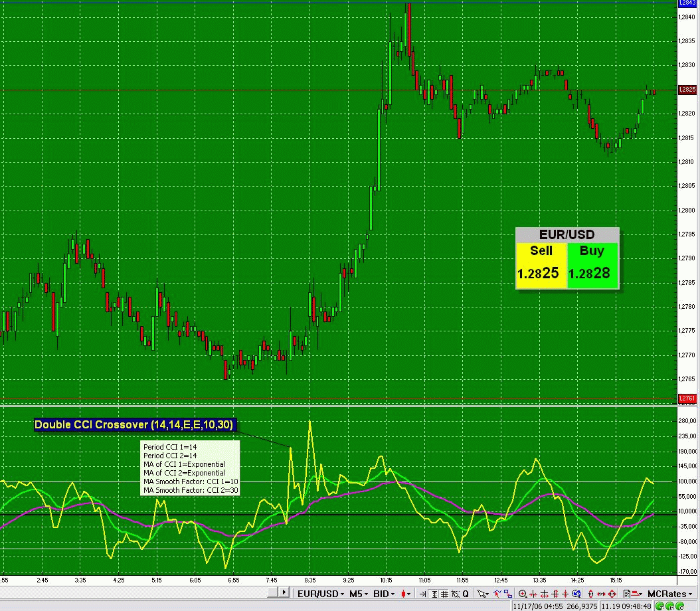Click status bar date 11/17/06 04:55
The height and width of the screenshot is (611, 700).
(539, 606)
